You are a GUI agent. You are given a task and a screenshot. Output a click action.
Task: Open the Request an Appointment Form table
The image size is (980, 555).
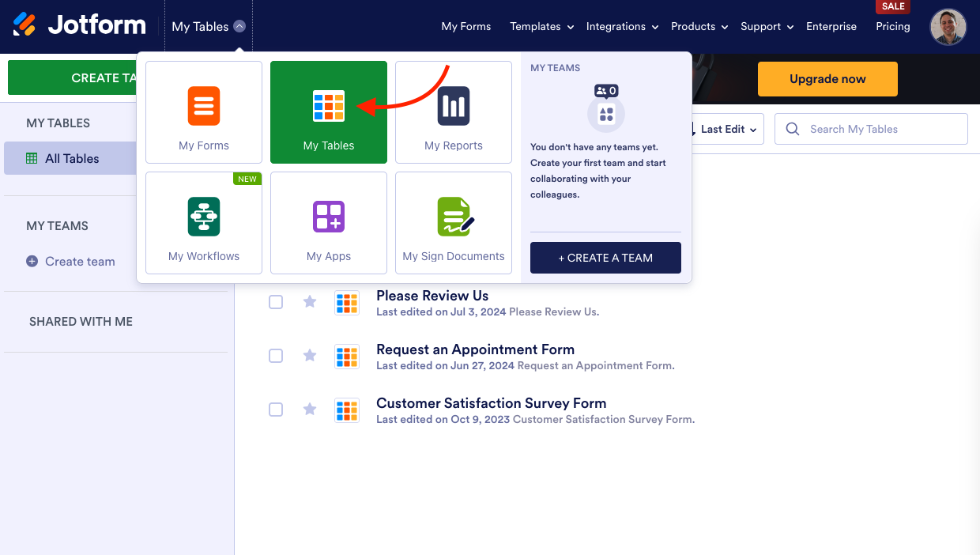(x=475, y=349)
